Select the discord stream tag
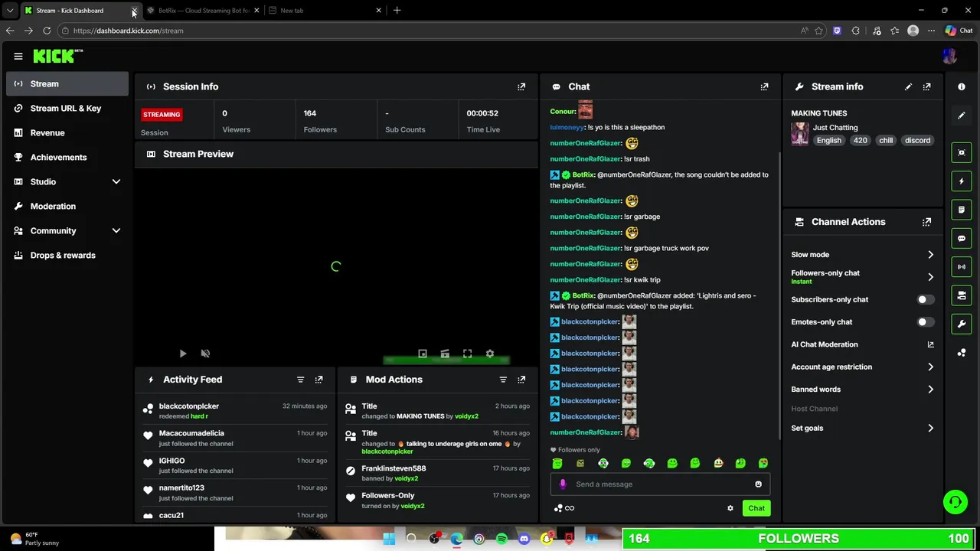 [x=917, y=141]
